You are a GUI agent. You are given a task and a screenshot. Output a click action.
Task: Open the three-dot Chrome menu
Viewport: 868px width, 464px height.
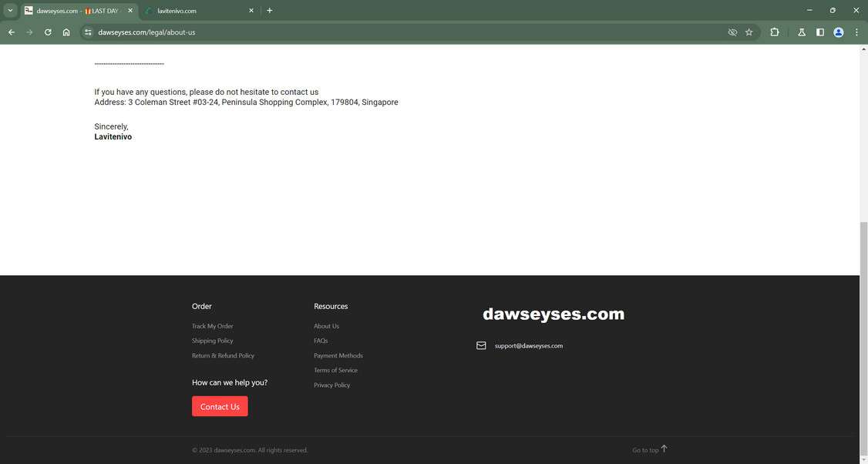tap(856, 32)
